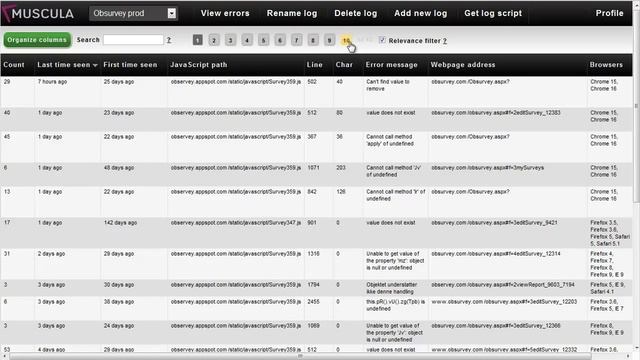Select Rename log in the top menu
640x360 pixels.
click(292, 13)
